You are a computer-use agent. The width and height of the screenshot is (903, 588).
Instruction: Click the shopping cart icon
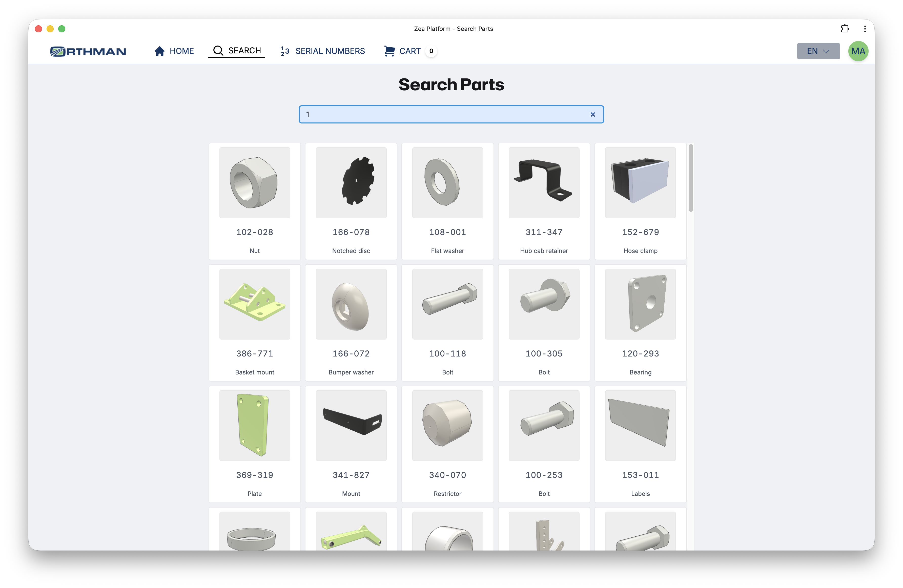point(389,51)
